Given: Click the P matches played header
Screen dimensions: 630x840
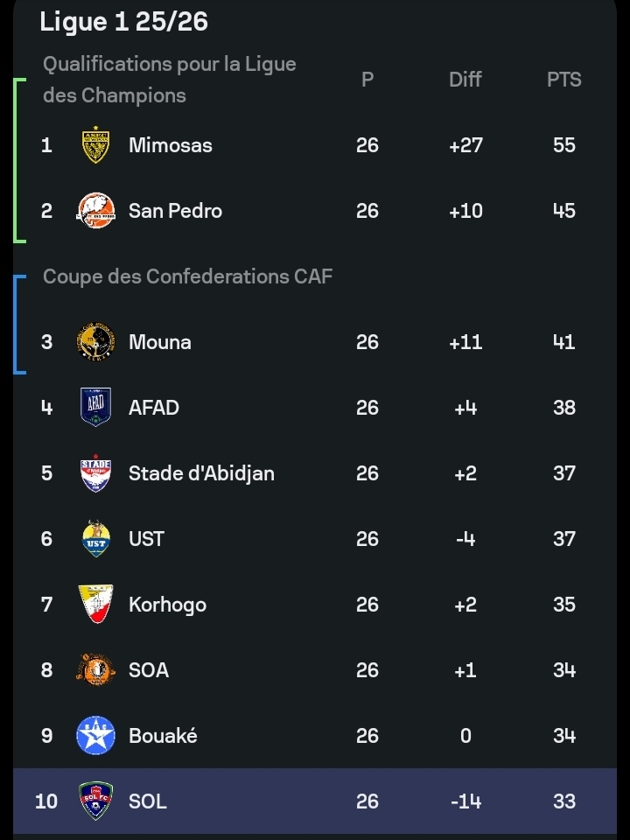Looking at the screenshot, I should pyautogui.click(x=367, y=80).
